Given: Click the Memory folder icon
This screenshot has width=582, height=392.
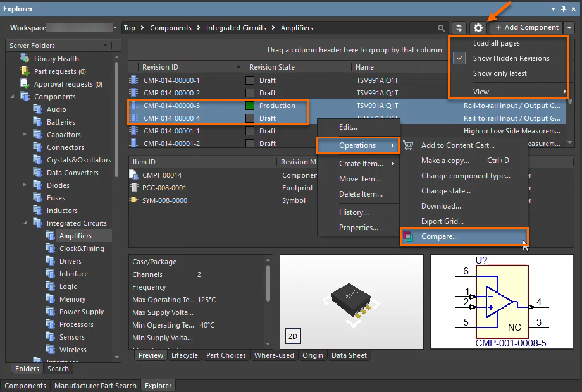Looking at the screenshot, I should (x=50, y=298).
